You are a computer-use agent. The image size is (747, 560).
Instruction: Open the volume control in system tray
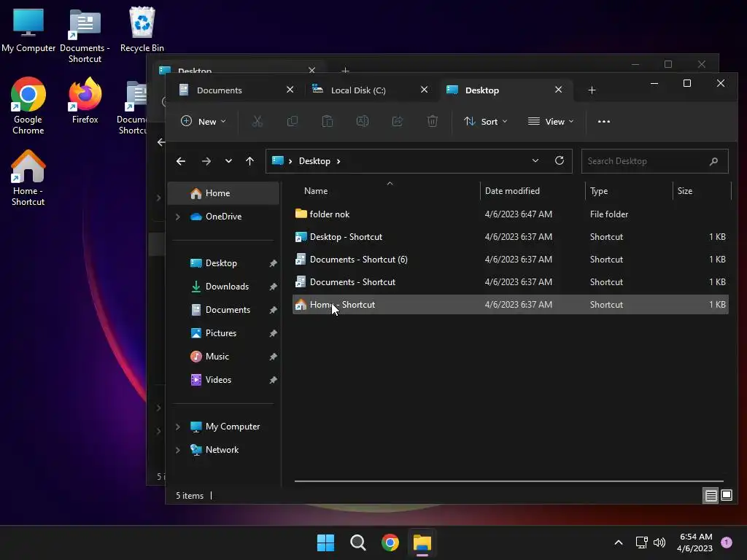[659, 542]
